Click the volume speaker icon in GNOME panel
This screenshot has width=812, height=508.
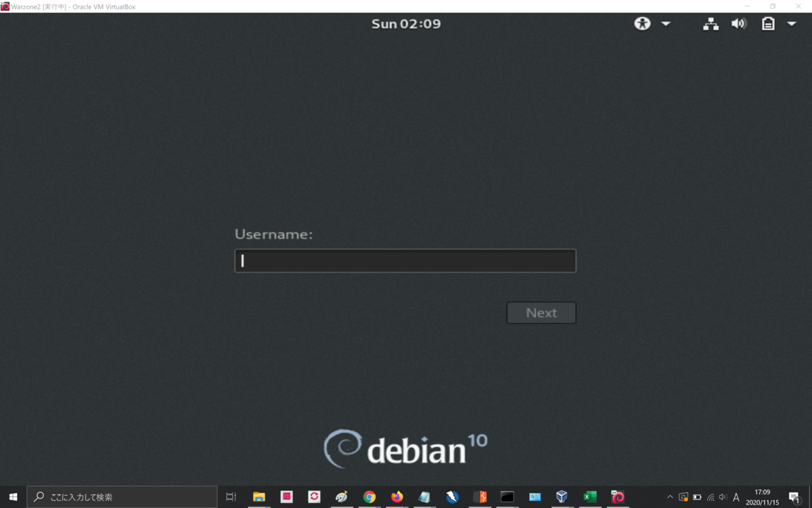point(739,24)
